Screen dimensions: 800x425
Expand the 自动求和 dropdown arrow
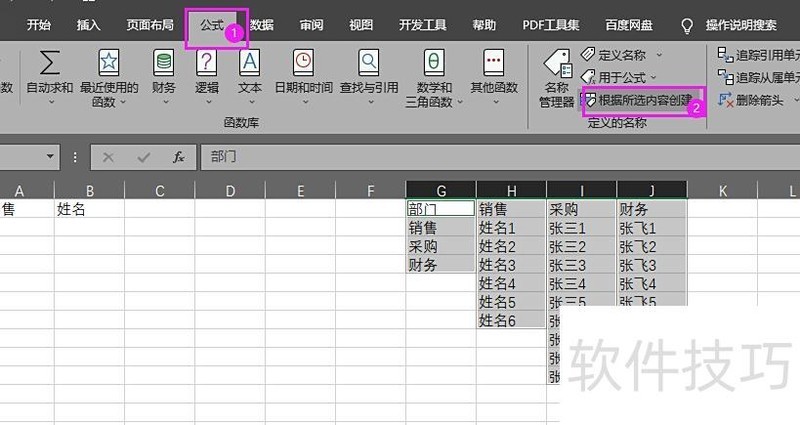51,102
